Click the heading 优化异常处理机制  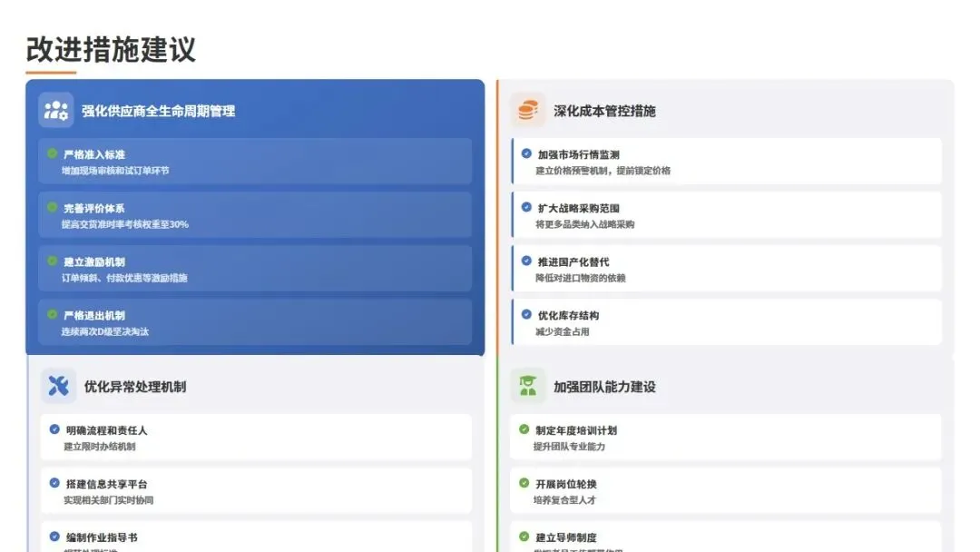[x=135, y=387]
